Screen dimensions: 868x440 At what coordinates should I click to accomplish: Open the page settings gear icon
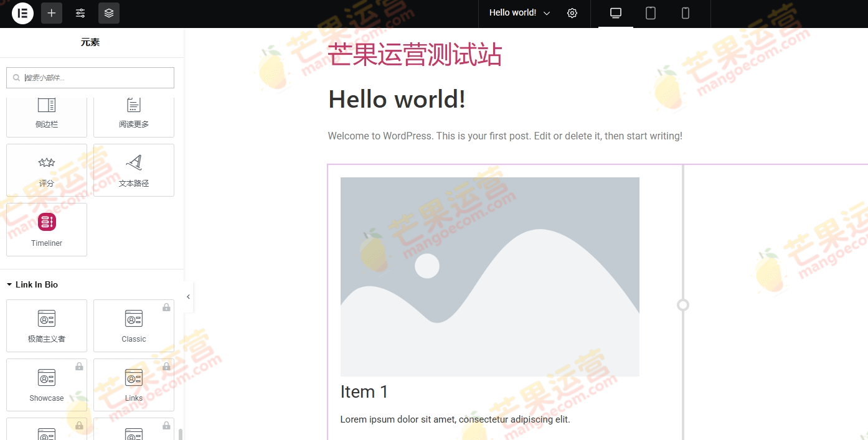[x=572, y=12]
